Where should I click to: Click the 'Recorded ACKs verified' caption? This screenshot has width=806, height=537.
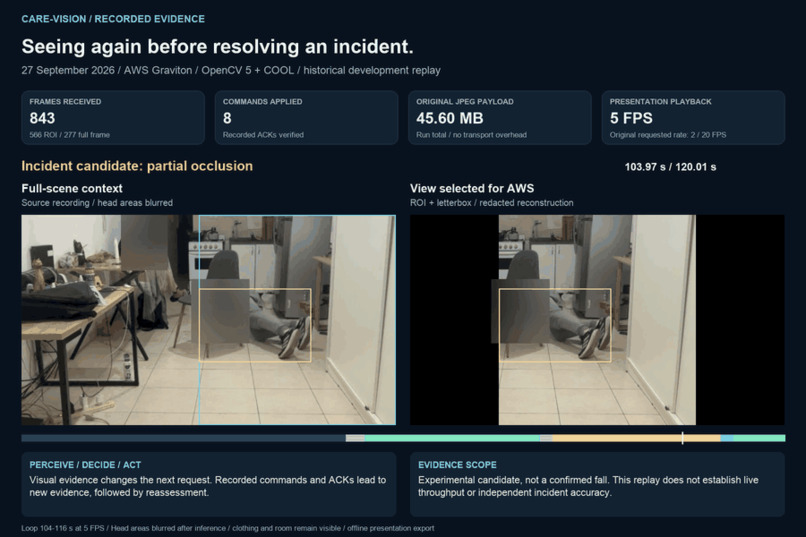(x=263, y=135)
